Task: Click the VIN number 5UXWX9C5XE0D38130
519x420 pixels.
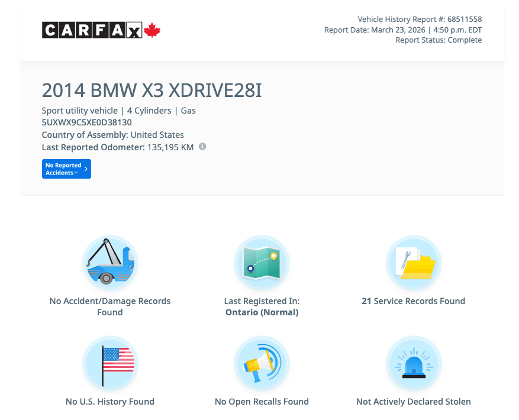Action: point(86,122)
